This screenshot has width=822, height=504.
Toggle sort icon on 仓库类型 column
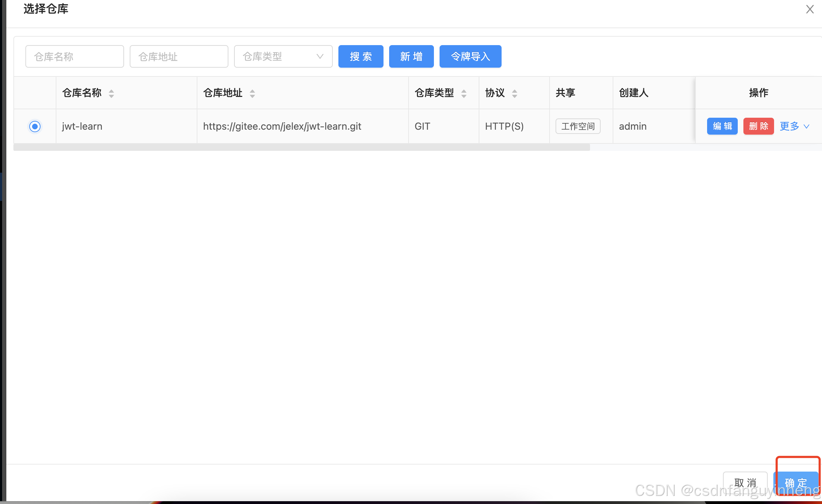coord(464,93)
